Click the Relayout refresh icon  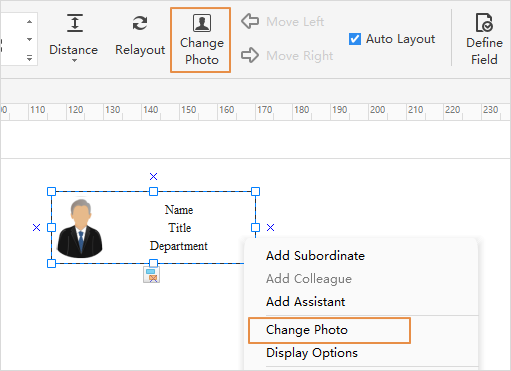point(140,23)
